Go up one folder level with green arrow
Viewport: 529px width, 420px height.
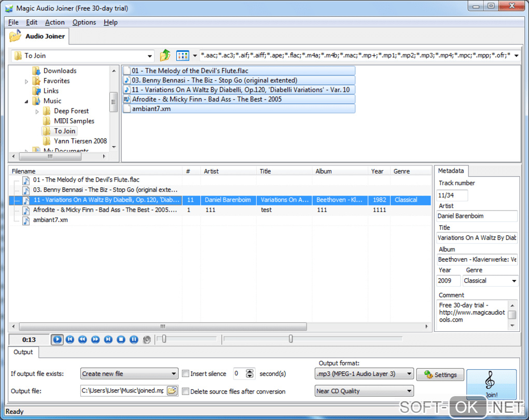[165, 55]
